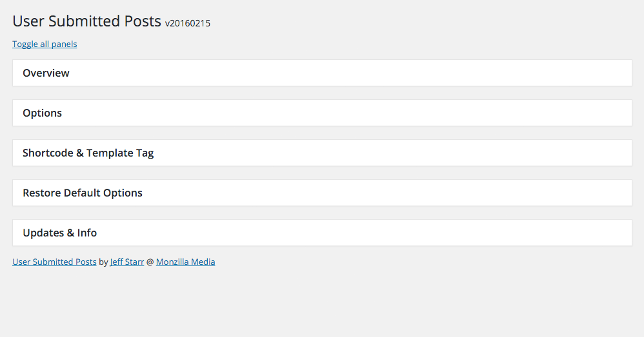Select the Shortcode & Template Tag title text
Viewport: 644px width, 337px height.
(88, 153)
